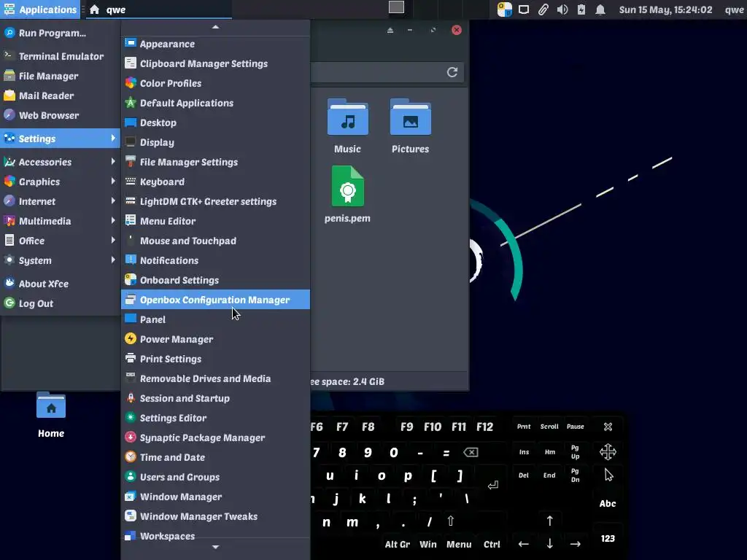
Task: Launch Default Applications settings
Action: click(215, 103)
